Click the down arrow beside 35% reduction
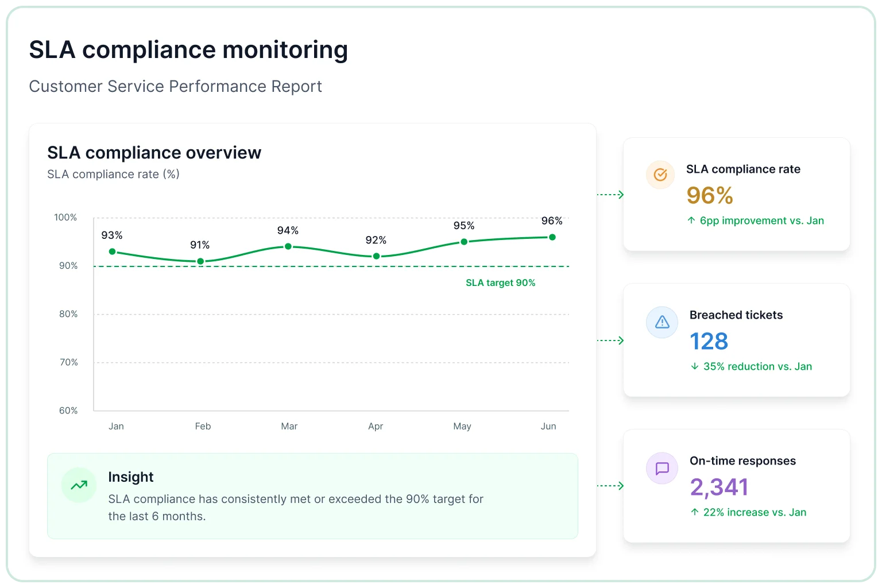This screenshot has height=588, width=882. click(695, 366)
